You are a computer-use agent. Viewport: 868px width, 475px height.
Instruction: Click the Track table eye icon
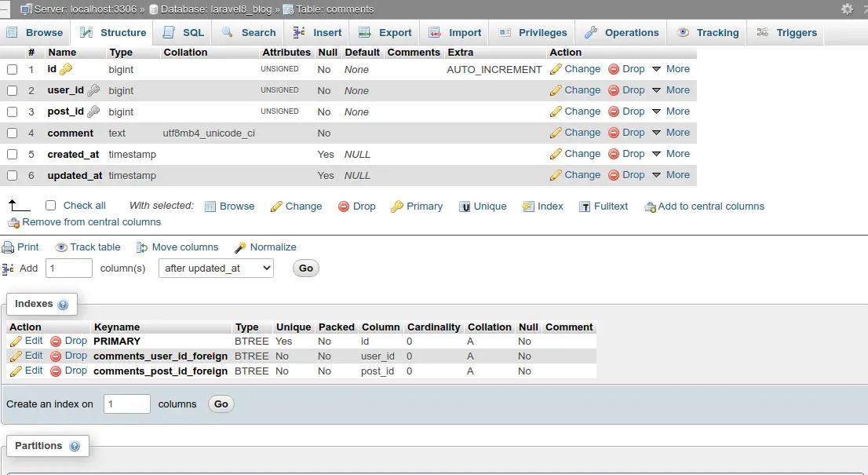tap(61, 247)
